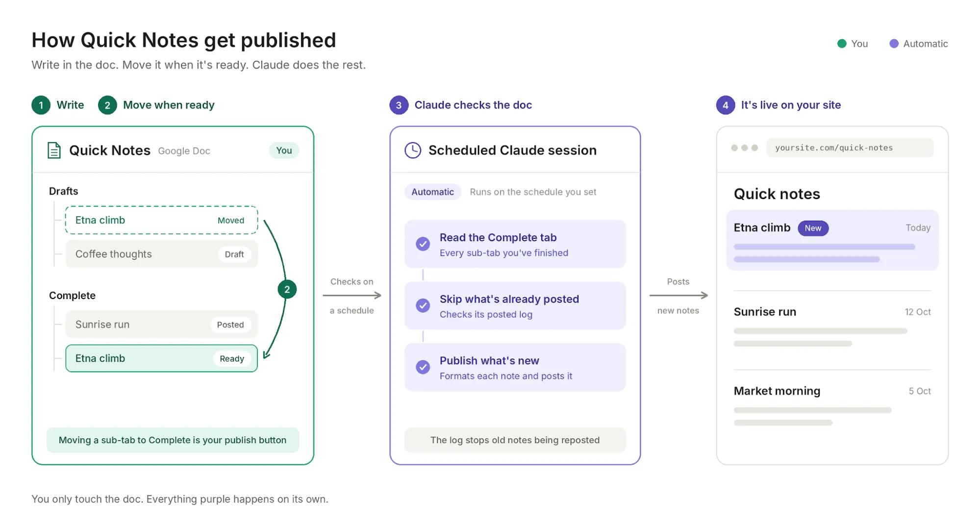Click the clock icon beside Scheduled Claude session
Viewport: 980px width, 528px height.
tap(413, 151)
